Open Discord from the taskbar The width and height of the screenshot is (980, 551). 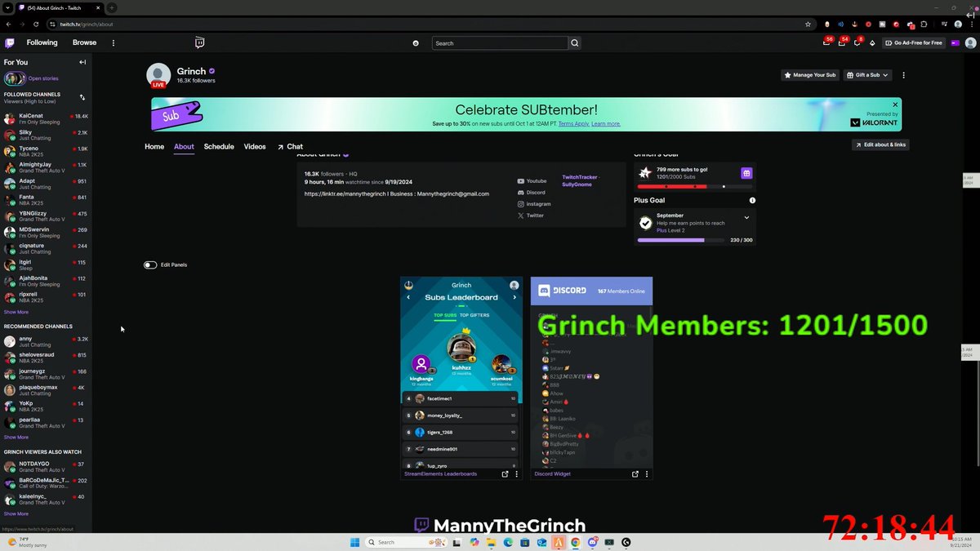click(x=593, y=542)
